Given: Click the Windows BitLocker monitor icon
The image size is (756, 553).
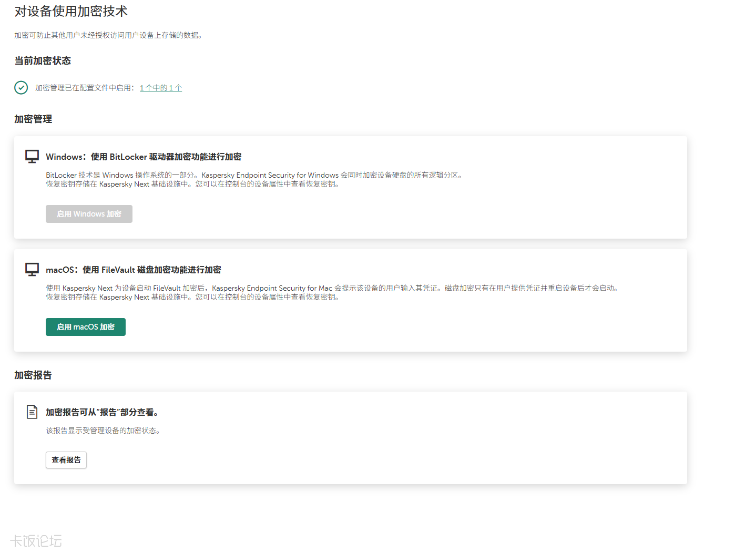Looking at the screenshot, I should pos(32,156).
